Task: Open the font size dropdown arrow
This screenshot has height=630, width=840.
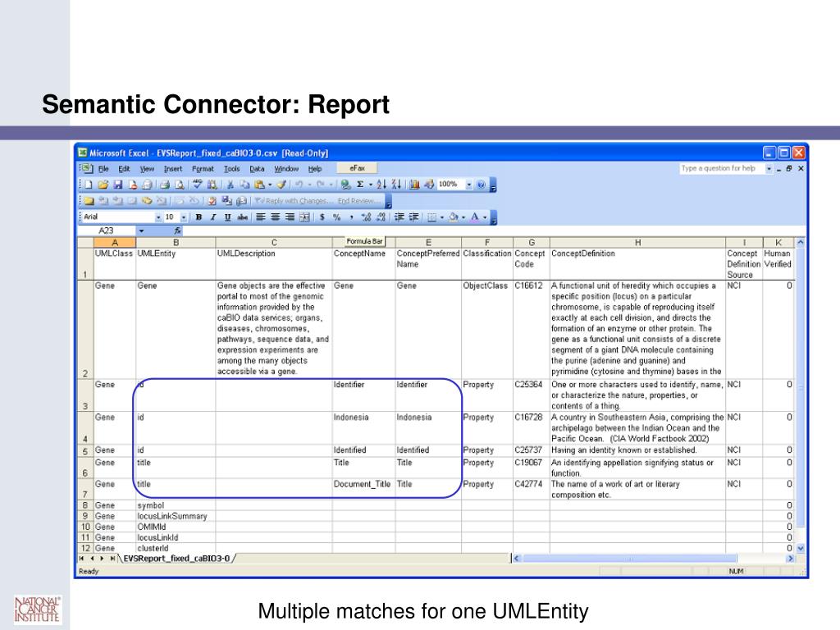Action: 183,217
